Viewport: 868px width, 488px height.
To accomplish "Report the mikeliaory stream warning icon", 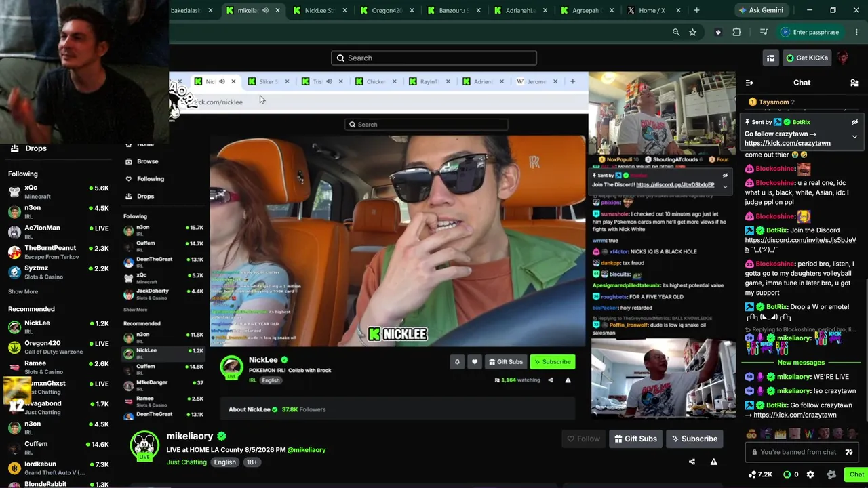I will coord(713,462).
